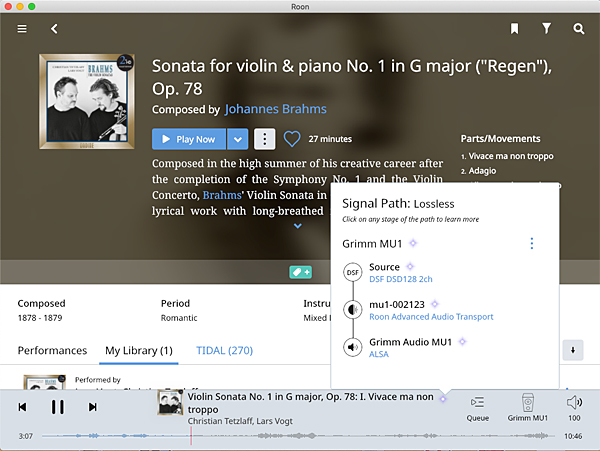Click the Brahms album cover art
Image resolution: width=600 pixels, height=451 pixels.
(86, 101)
